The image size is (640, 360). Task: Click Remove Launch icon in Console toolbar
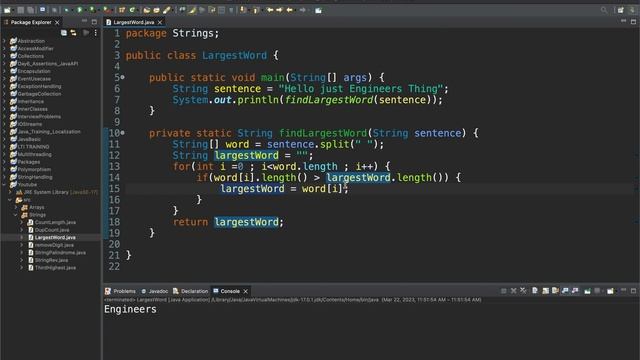click(x=513, y=291)
